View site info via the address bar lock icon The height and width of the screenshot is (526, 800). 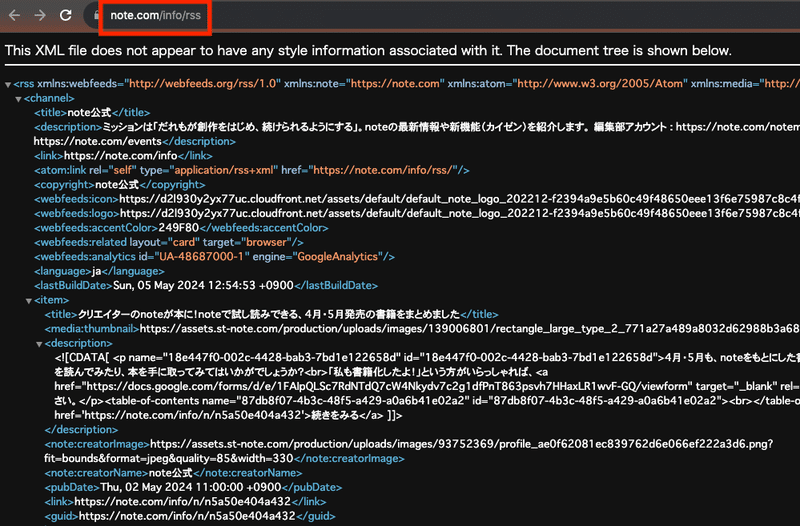point(96,15)
